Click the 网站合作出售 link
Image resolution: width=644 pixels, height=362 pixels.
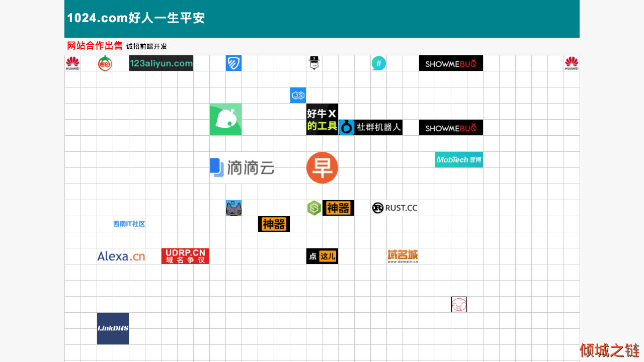(95, 46)
